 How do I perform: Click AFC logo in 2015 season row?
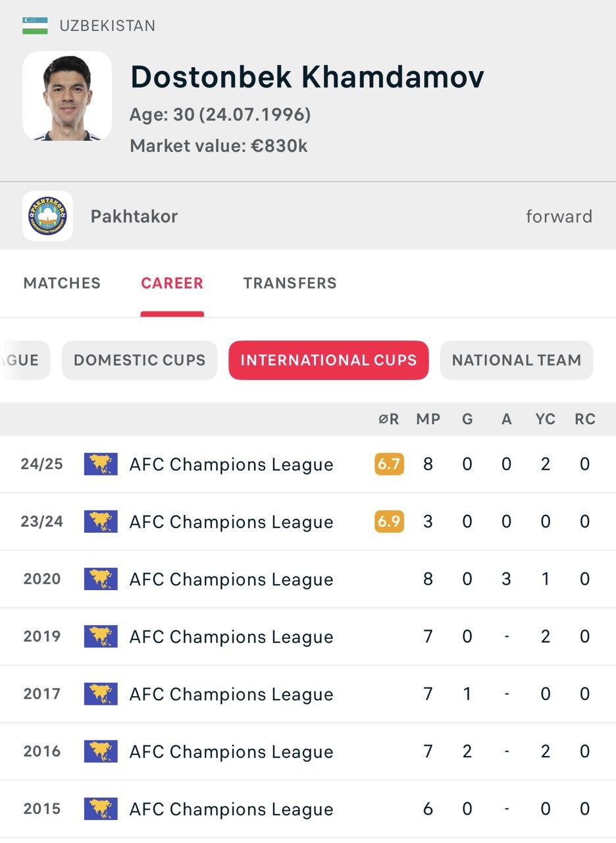pos(101,809)
